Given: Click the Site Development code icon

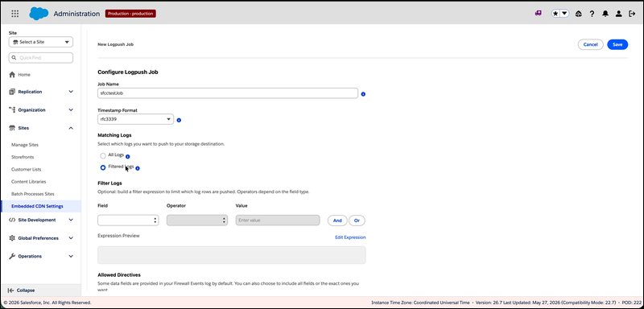Looking at the screenshot, I should coord(12,220).
